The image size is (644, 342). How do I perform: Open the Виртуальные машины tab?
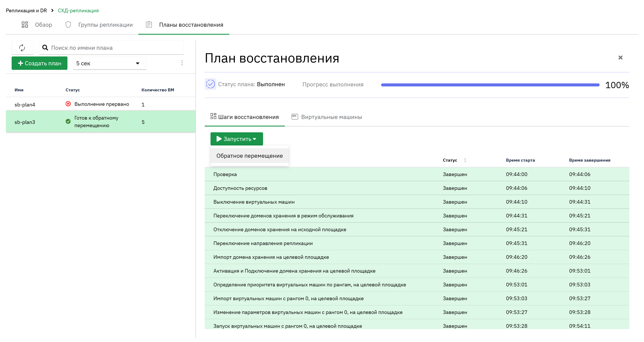327,117
